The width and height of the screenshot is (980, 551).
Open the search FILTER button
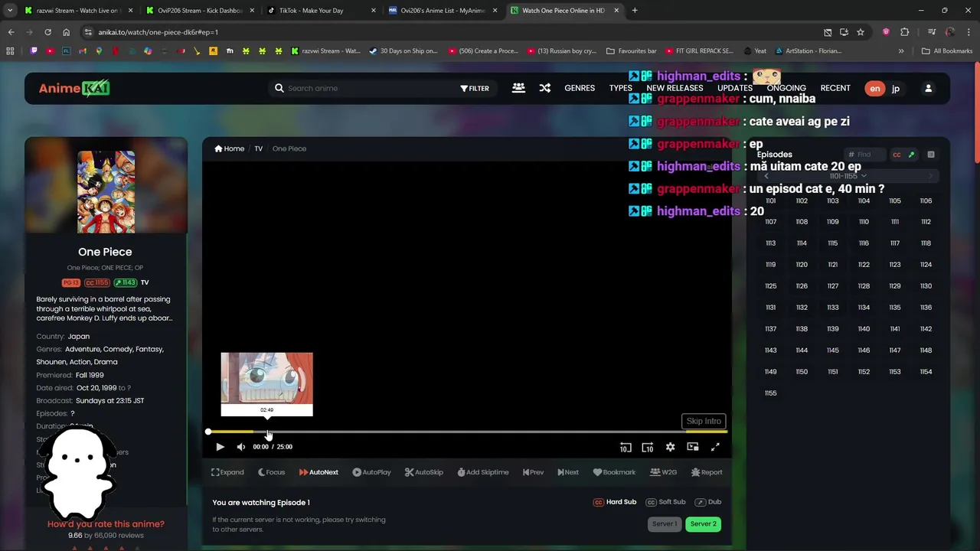point(475,88)
